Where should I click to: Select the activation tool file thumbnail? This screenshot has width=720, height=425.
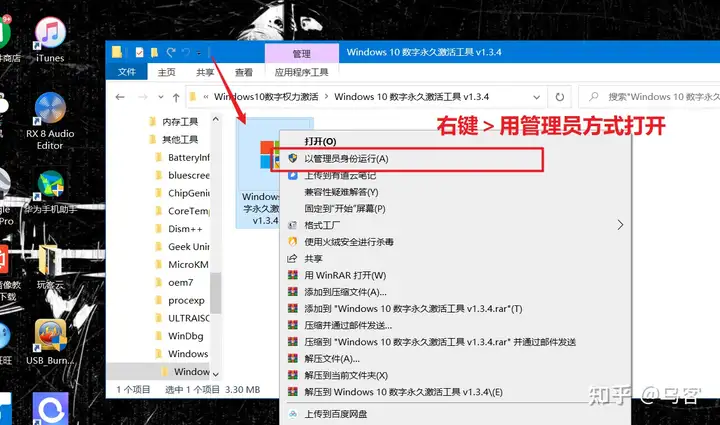click(259, 173)
